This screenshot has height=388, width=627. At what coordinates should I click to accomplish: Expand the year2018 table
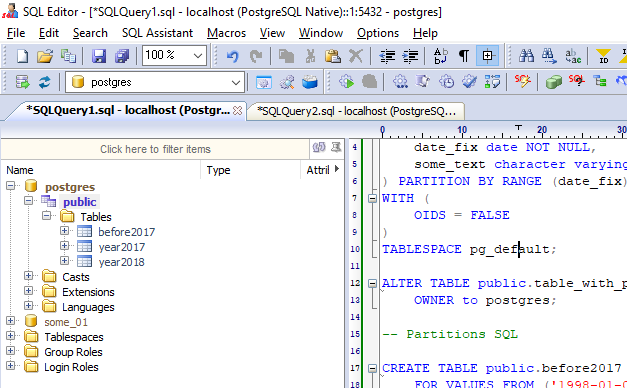[64, 261]
